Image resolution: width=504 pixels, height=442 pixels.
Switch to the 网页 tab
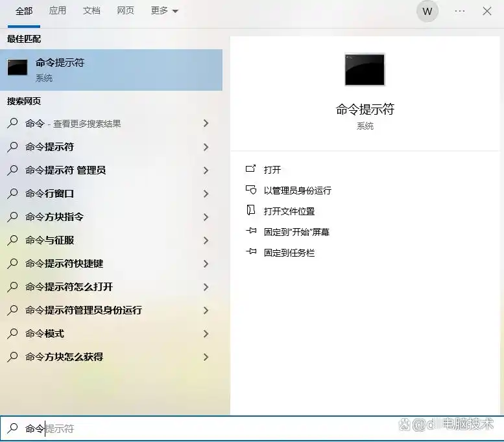pyautogui.click(x=125, y=11)
